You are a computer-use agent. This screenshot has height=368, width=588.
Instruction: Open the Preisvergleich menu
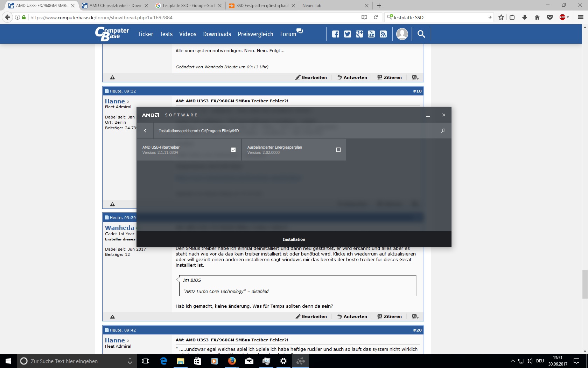(x=255, y=34)
